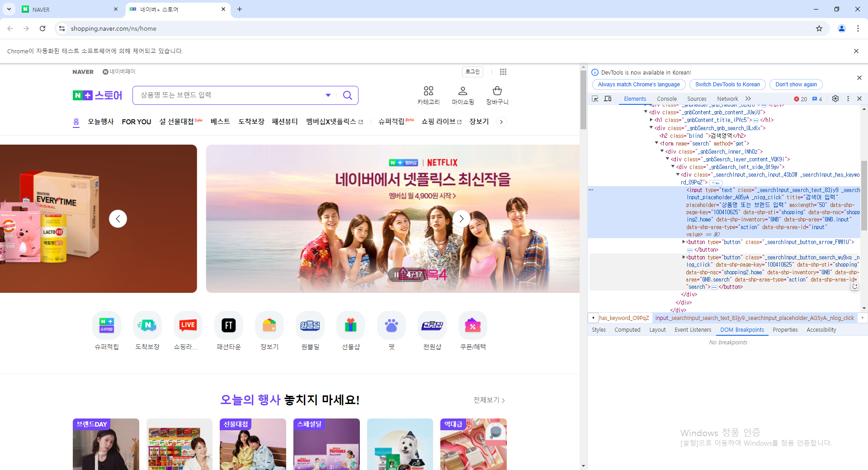Click Always match Chrome's language
Image resolution: width=868 pixels, height=470 pixels.
[x=639, y=85]
